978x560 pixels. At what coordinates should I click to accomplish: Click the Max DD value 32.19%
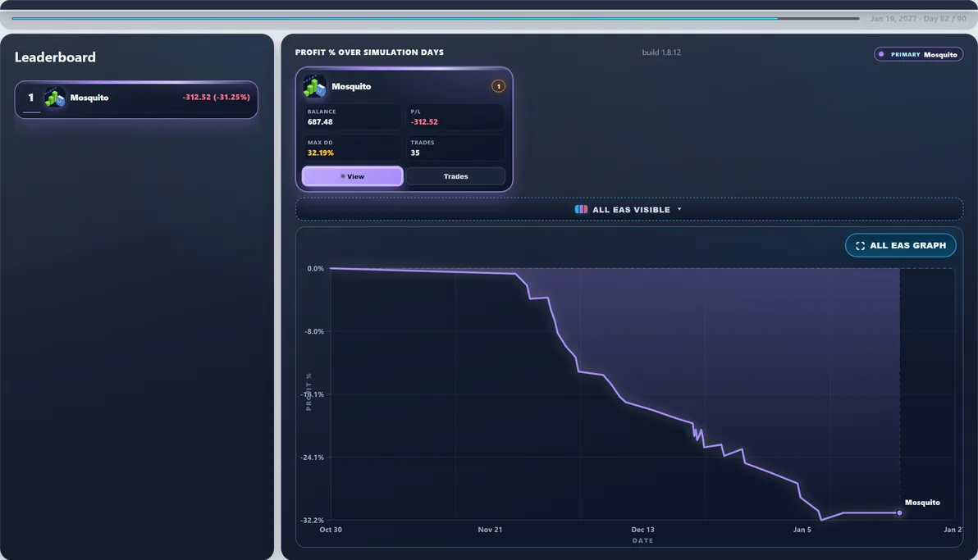(321, 153)
